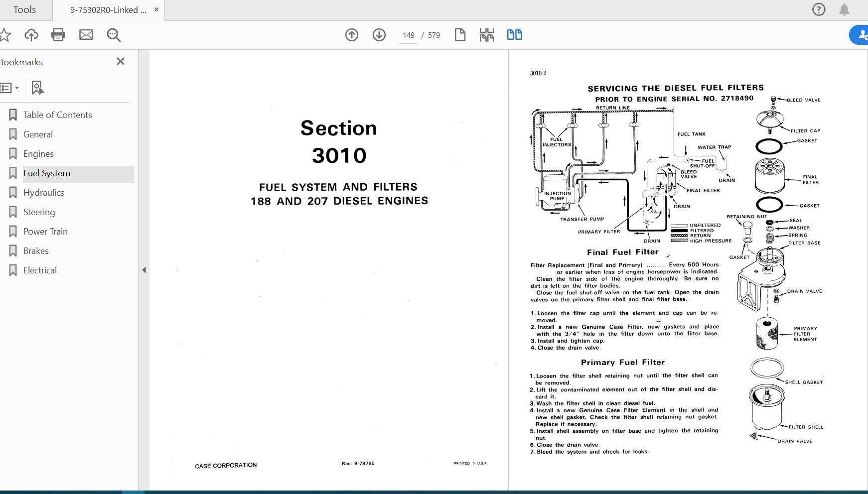Toggle two-page view mode
Viewport: 868px width, 494px height.
(514, 35)
